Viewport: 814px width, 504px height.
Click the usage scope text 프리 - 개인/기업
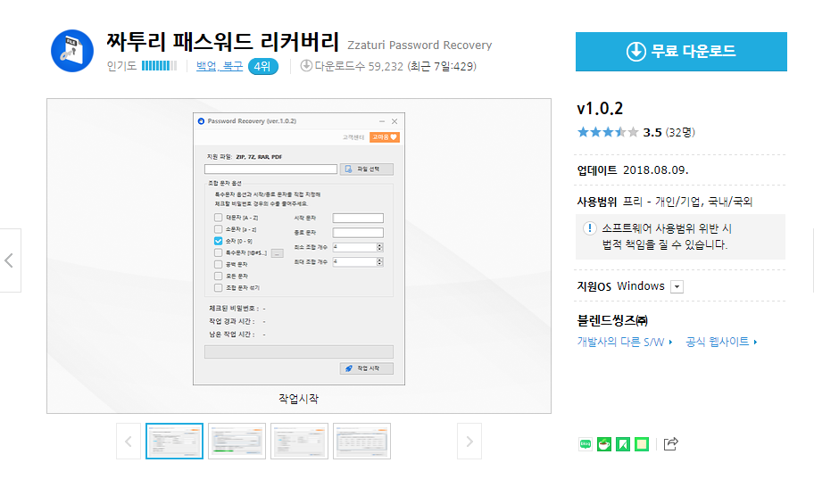[688, 202]
